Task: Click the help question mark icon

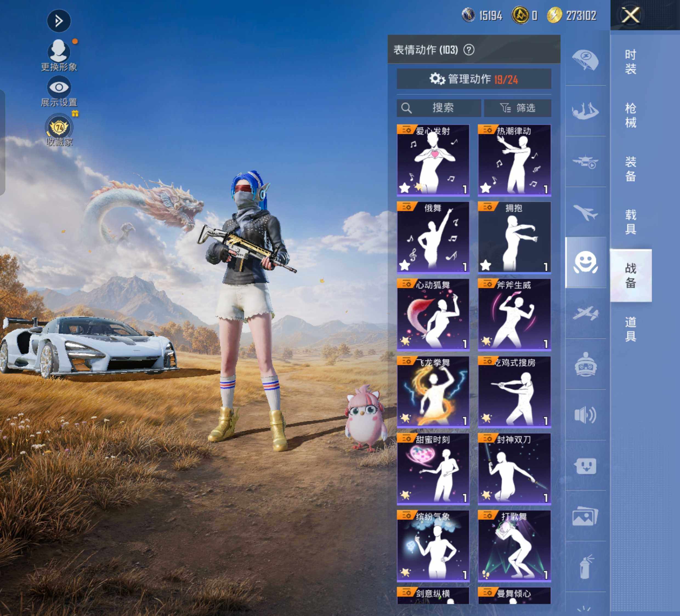Action: point(469,50)
